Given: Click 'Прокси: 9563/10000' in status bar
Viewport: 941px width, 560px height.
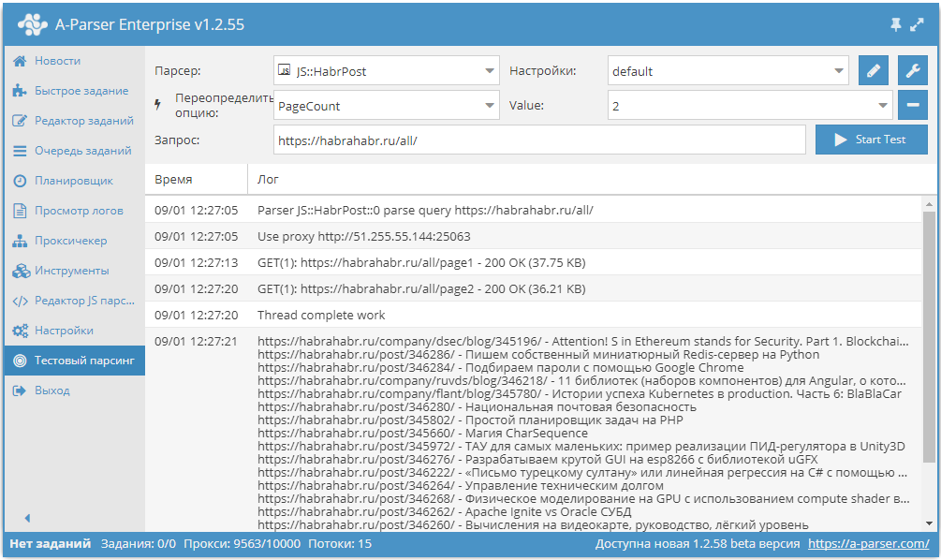Looking at the screenshot, I should click(x=242, y=544).
